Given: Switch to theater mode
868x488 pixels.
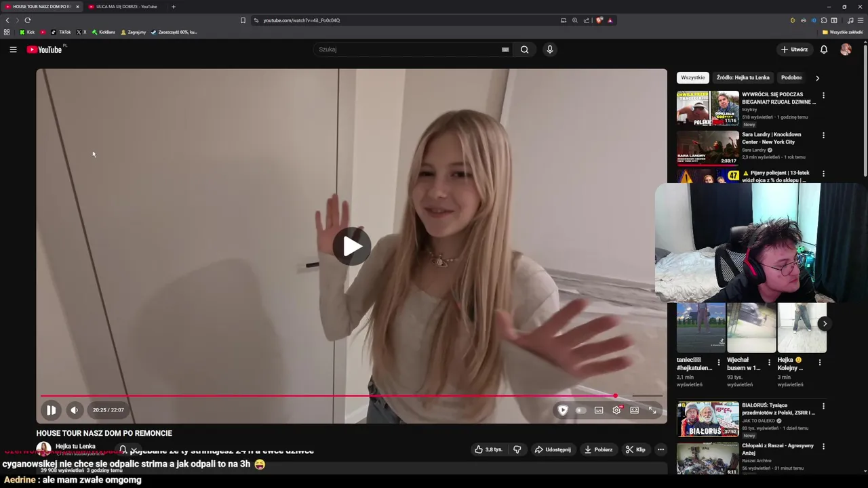Looking at the screenshot, I should pyautogui.click(x=634, y=410).
